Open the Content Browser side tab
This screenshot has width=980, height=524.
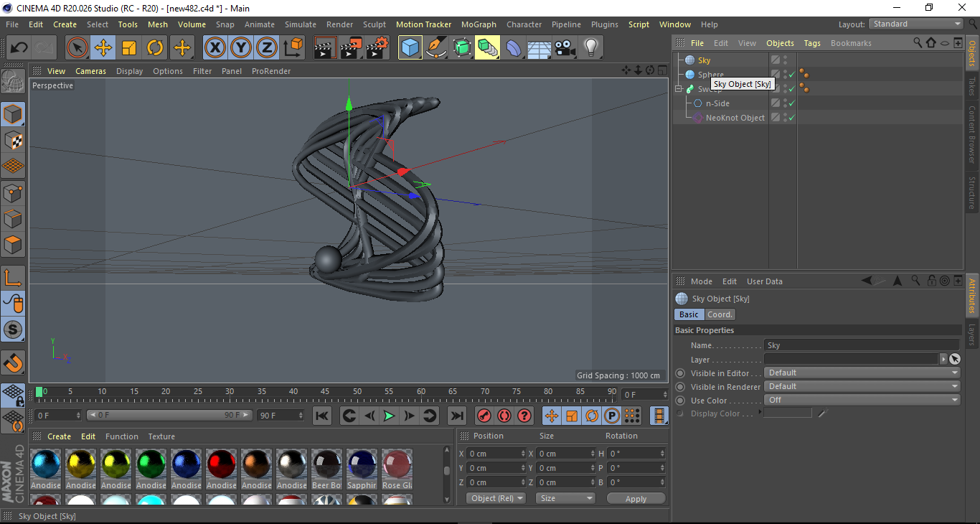(972, 135)
